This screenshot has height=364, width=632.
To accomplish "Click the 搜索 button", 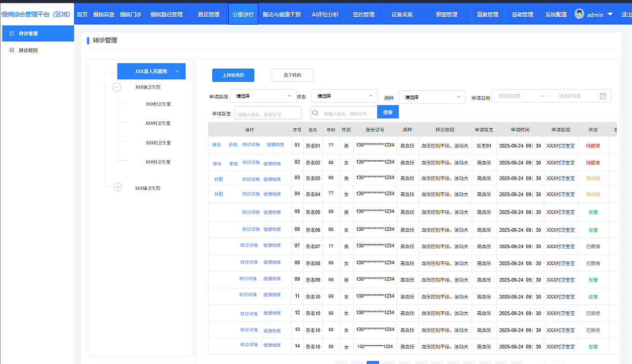I will (x=388, y=112).
